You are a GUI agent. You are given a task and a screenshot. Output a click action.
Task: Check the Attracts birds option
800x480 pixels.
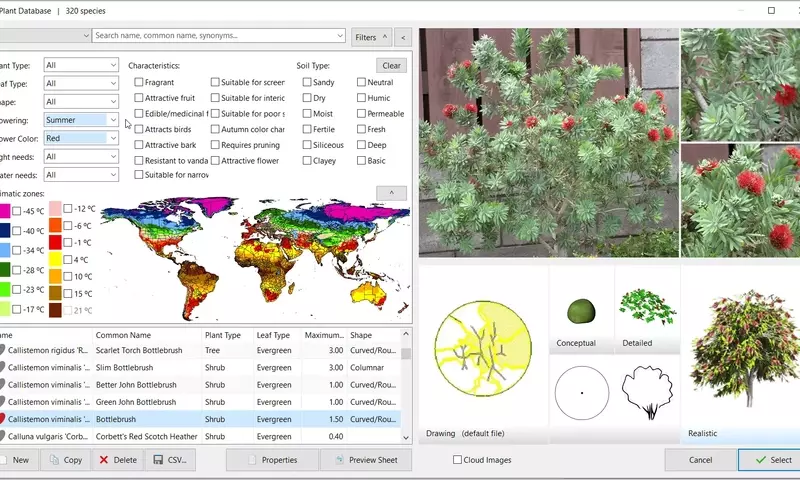[139, 129]
